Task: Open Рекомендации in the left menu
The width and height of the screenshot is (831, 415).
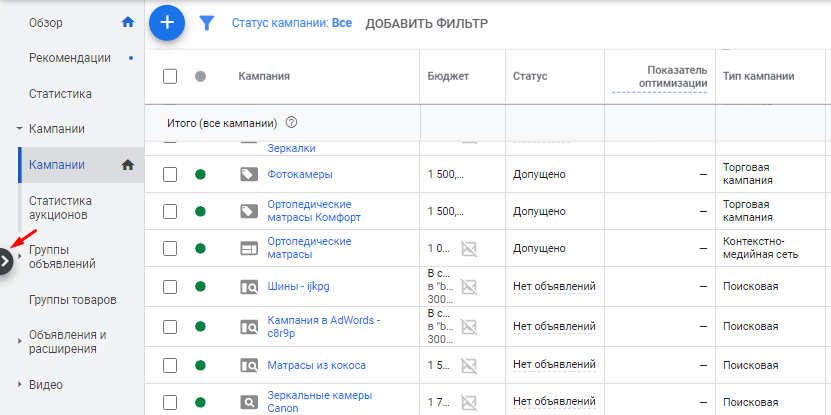Action: pos(70,58)
